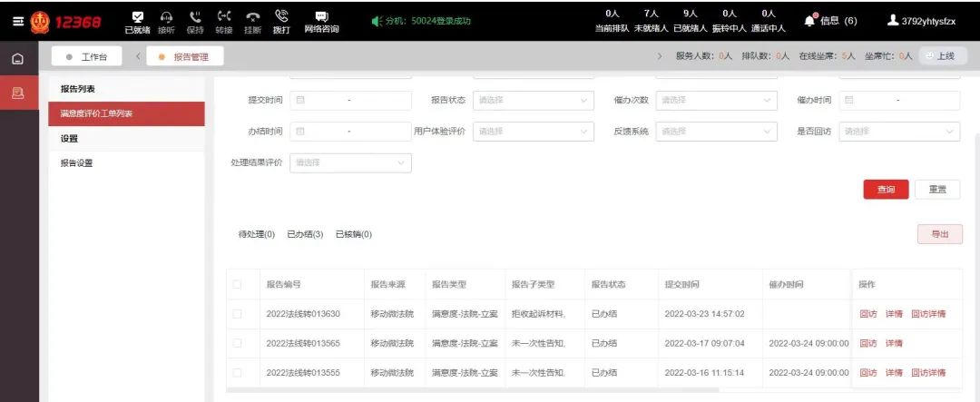Open 满意度评价工单列表 in side menu
Image resolution: width=980 pixels, height=402 pixels.
point(126,113)
